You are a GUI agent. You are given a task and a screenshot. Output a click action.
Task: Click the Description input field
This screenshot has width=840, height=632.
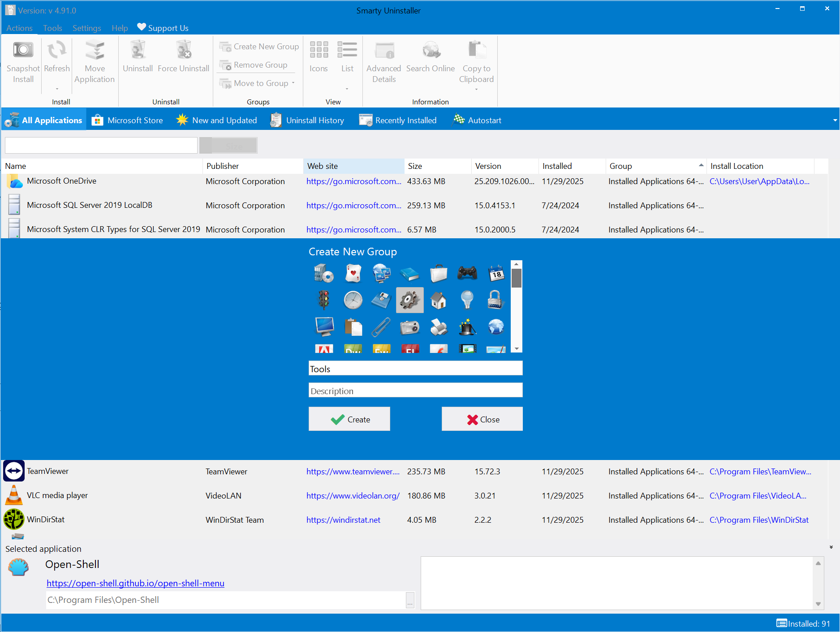click(415, 390)
